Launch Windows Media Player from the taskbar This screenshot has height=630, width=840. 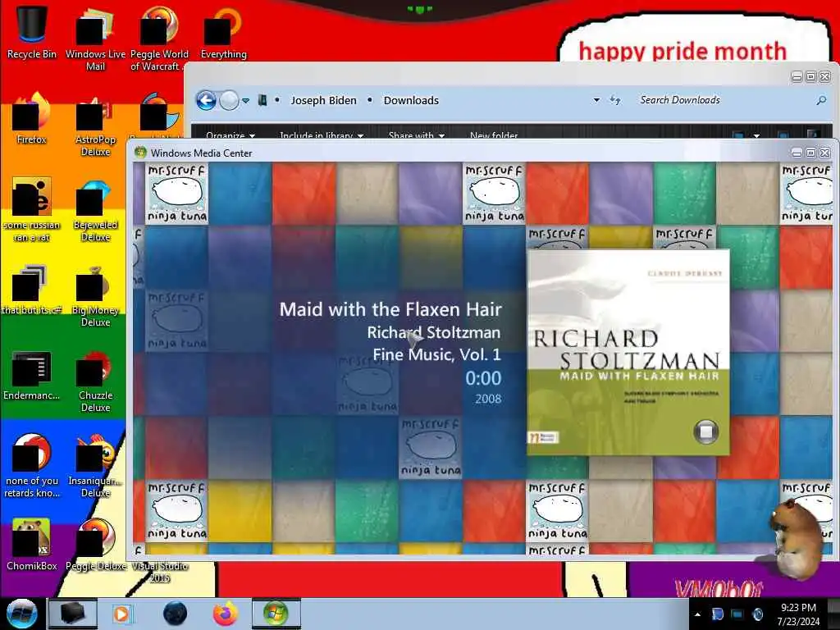[x=121, y=614]
